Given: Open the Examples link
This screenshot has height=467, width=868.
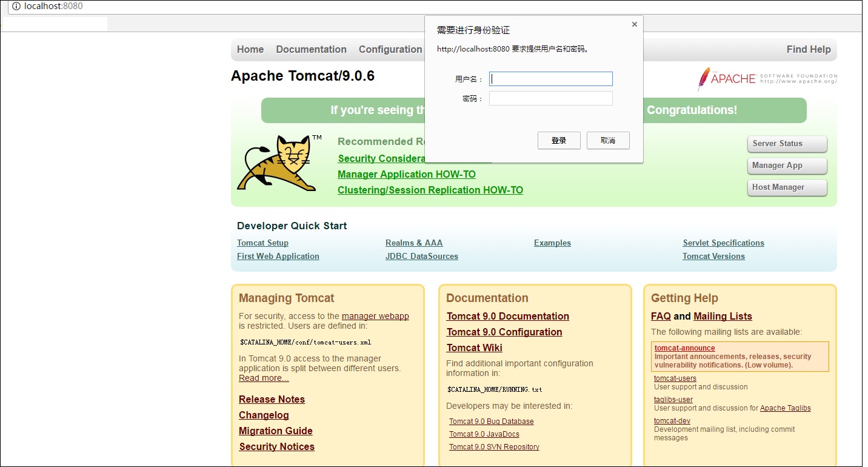Looking at the screenshot, I should point(552,243).
